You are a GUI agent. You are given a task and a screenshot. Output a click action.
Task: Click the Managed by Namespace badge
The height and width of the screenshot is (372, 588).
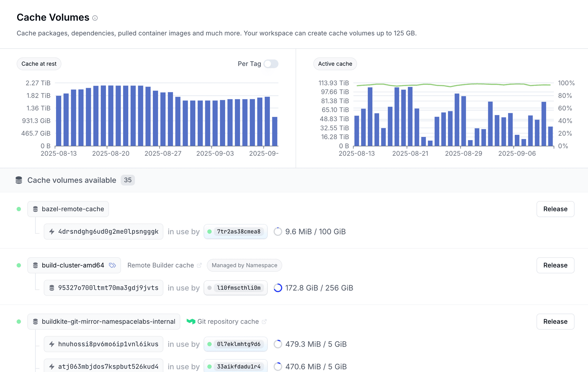[x=244, y=265]
